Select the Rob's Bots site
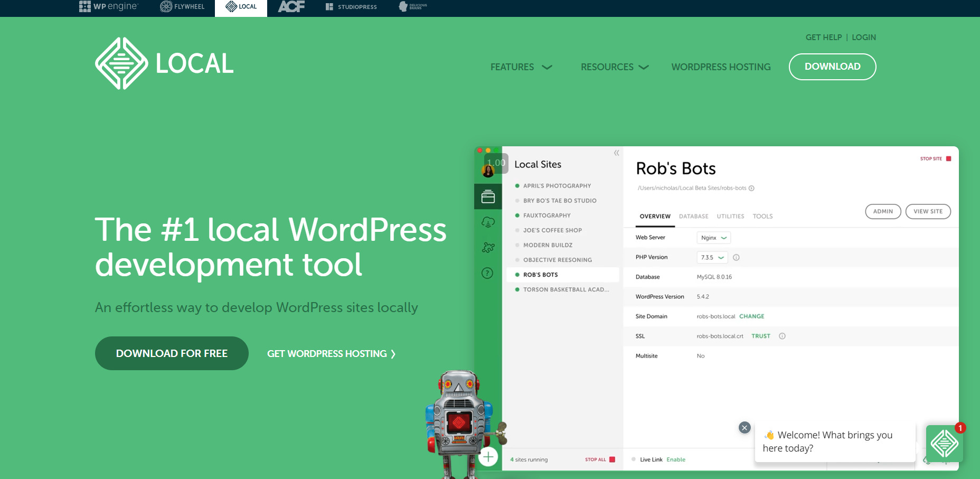This screenshot has height=479, width=980. 562,275
